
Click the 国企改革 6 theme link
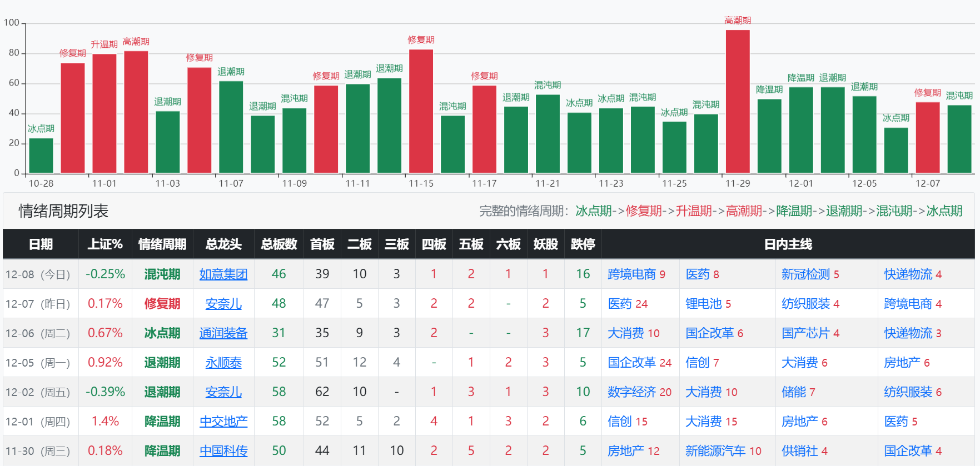click(x=714, y=333)
